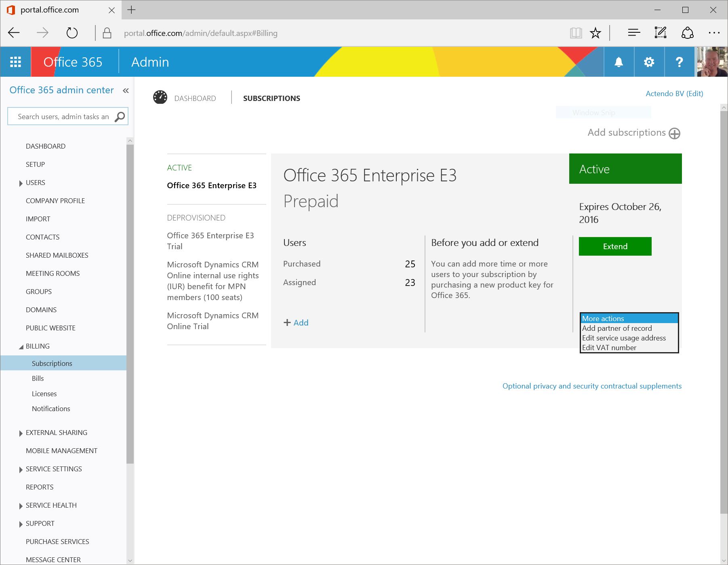The height and width of the screenshot is (565, 728).
Task: Click the user profile photo
Action: 712,62
